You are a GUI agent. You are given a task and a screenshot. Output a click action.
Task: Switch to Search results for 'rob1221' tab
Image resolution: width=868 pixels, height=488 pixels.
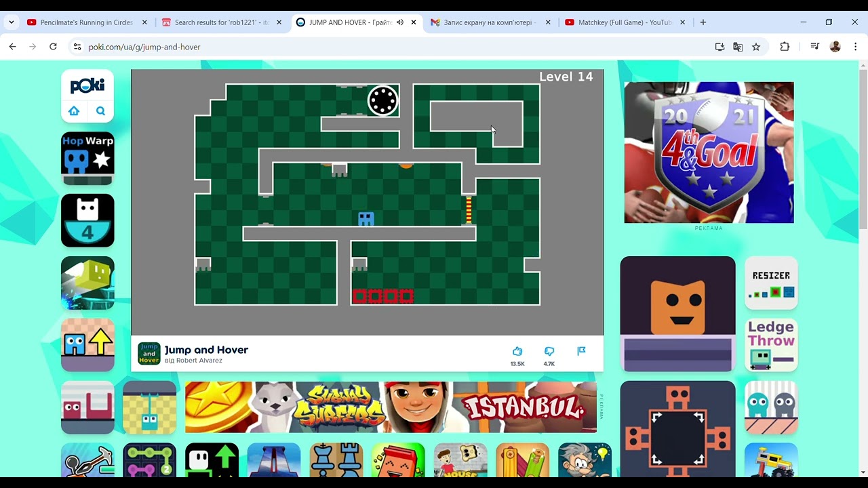click(221, 22)
